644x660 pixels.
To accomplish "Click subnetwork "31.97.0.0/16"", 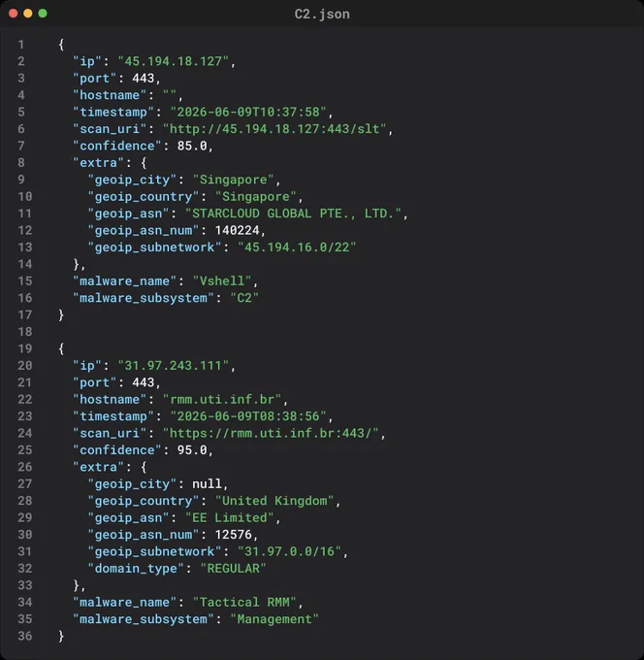I will (x=289, y=551).
